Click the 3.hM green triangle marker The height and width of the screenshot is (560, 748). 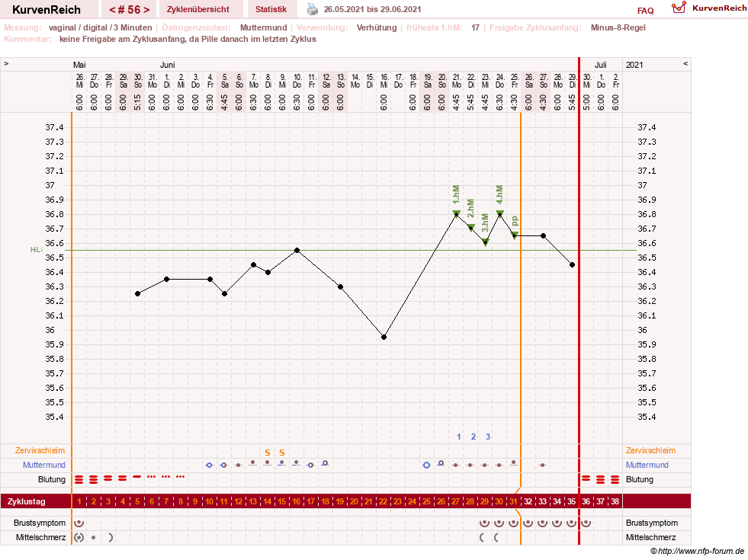pyautogui.click(x=486, y=242)
